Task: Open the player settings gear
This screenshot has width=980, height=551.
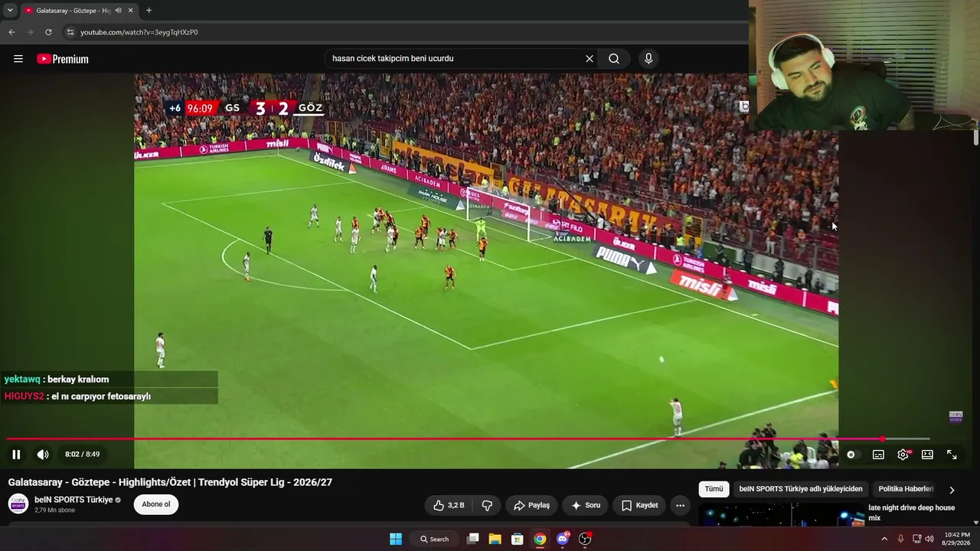Action: [x=903, y=455]
